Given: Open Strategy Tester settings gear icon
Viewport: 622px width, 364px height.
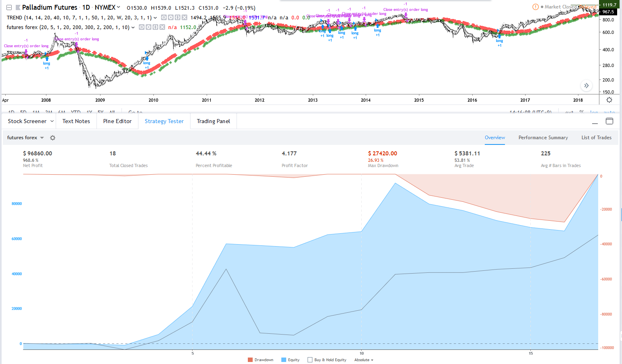Looking at the screenshot, I should (52, 138).
